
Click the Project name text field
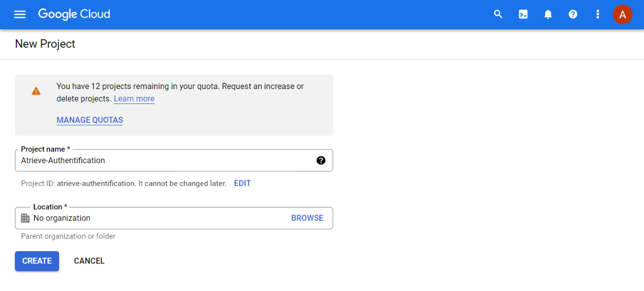[x=166, y=160]
